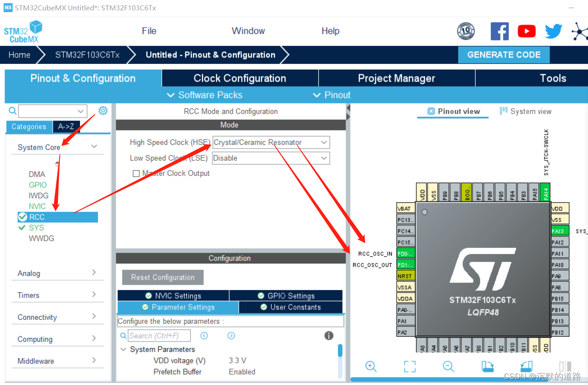Rotate the chip clockwise
This screenshot has height=385, width=588.
[x=488, y=366]
